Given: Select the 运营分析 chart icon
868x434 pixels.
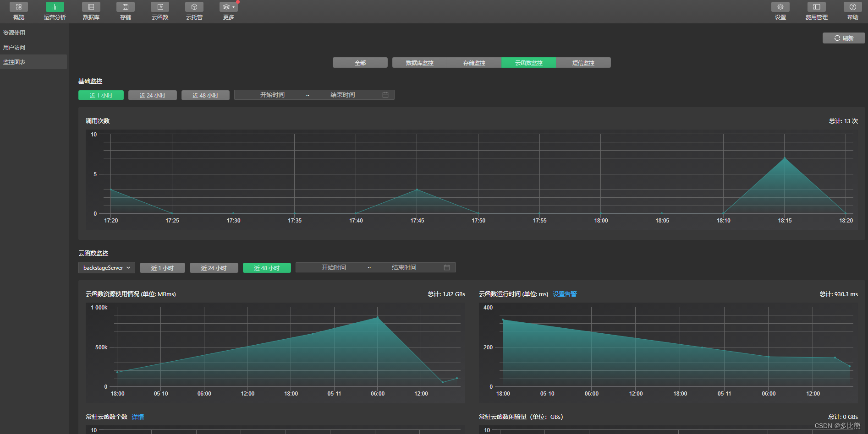Looking at the screenshot, I should click(55, 7).
